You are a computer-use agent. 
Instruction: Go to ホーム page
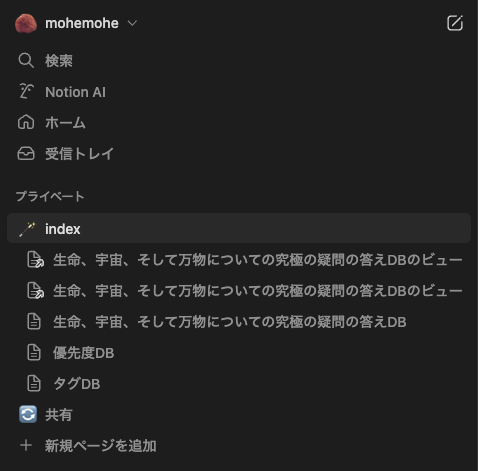(65, 123)
